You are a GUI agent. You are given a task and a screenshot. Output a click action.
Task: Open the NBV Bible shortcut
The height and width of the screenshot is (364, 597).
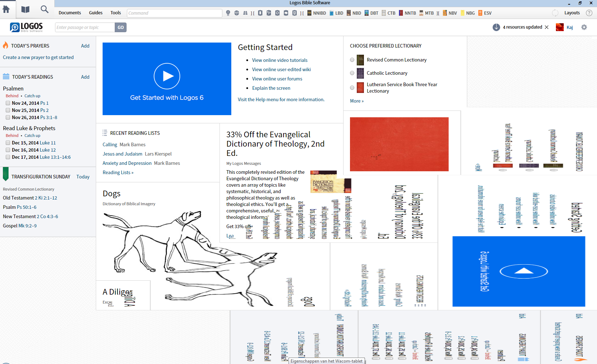pyautogui.click(x=450, y=13)
